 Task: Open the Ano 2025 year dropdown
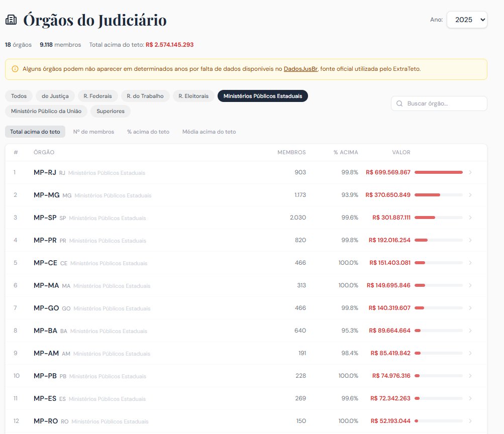(467, 20)
